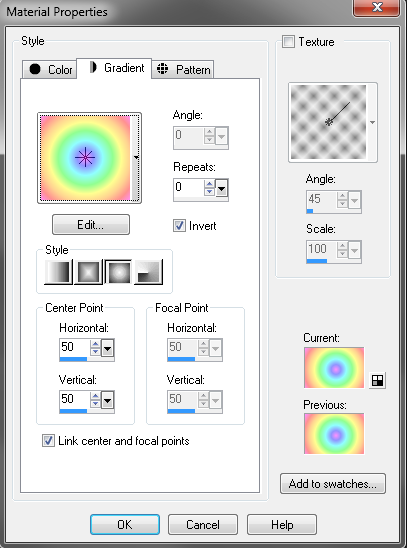This screenshot has width=407, height=548.
Task: Click the Center Point Vertical input field
Action: 74,399
